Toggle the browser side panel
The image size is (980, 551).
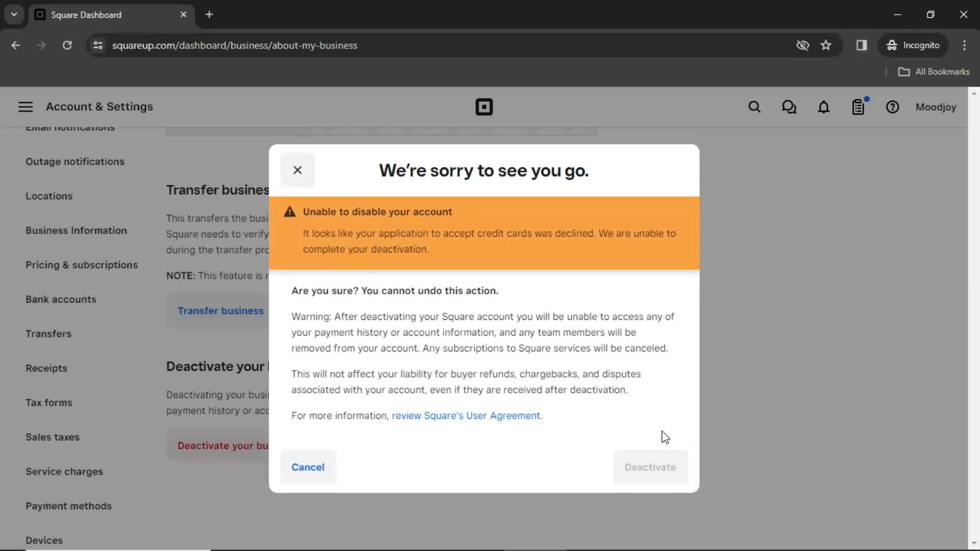862,45
